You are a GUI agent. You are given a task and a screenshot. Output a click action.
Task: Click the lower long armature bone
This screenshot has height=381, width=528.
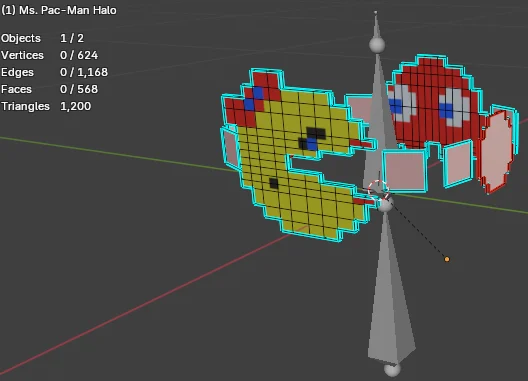(x=390, y=290)
